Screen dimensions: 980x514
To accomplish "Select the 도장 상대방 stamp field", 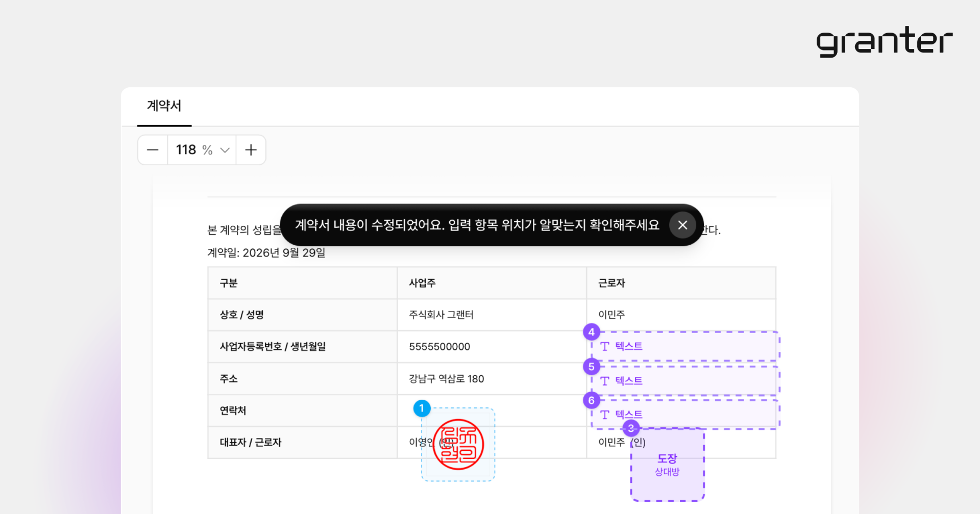I will [x=668, y=465].
